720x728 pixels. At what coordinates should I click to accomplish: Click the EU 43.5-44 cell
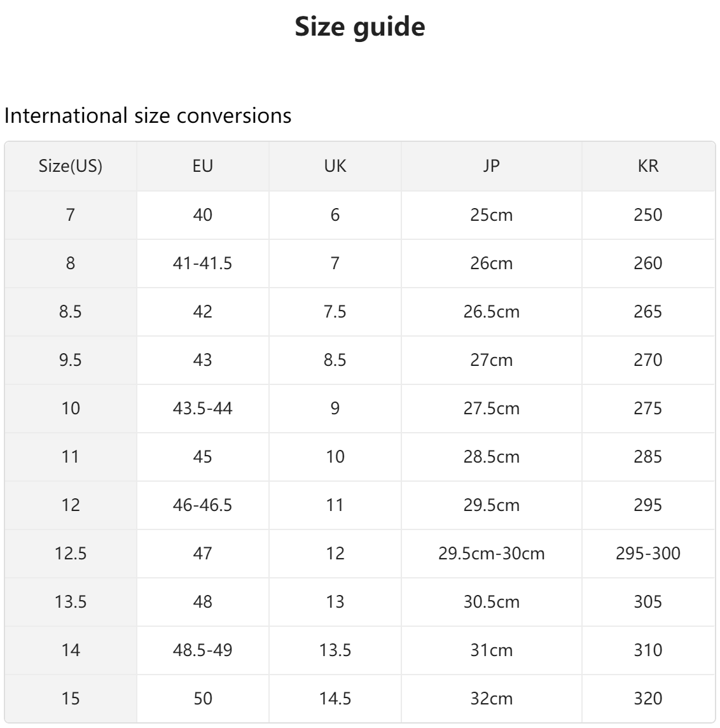203,408
